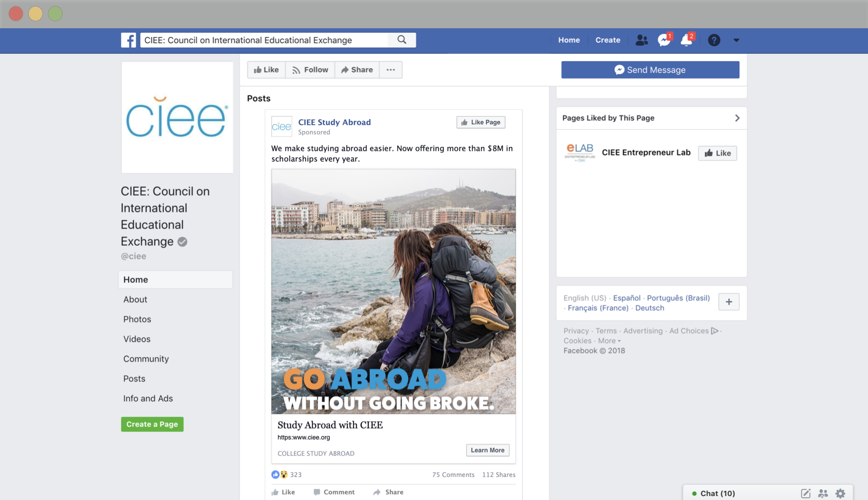Click the red close window button
Viewport: 868px width, 500px height.
coord(16,13)
